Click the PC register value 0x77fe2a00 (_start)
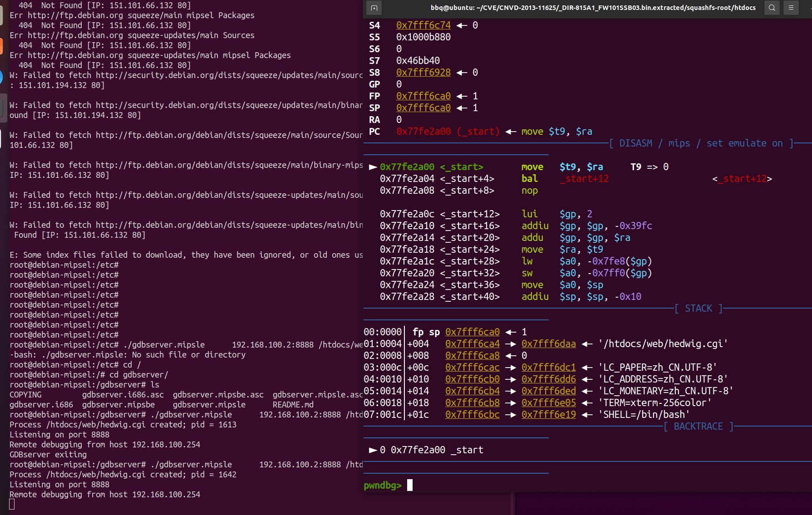Screen dimensions: 812x515 pyautogui.click(x=448, y=132)
